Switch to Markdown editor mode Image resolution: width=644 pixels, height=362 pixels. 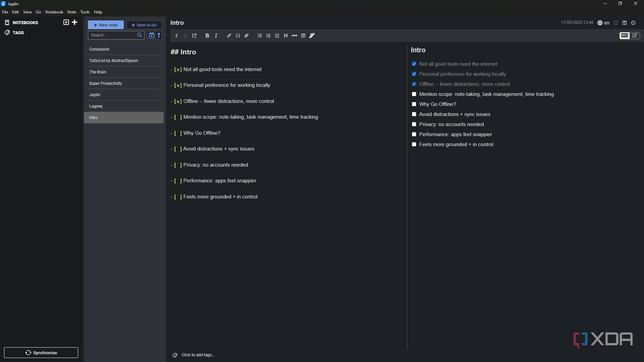coord(625,36)
